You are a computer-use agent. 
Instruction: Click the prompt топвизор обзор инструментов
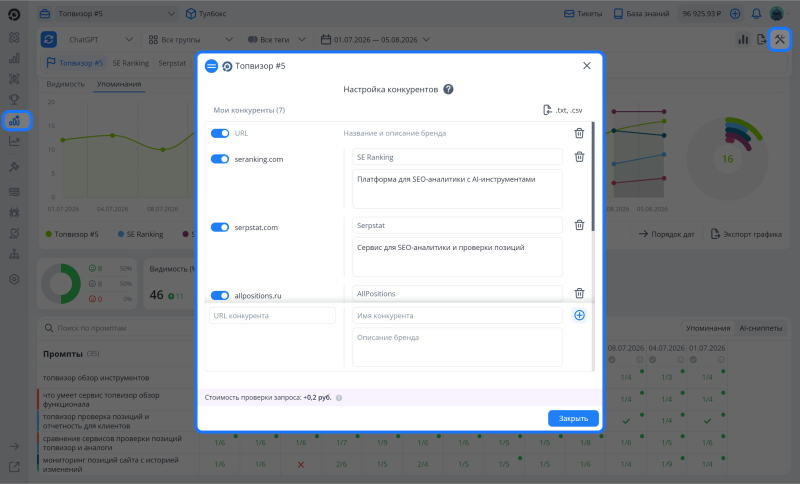tap(96, 378)
